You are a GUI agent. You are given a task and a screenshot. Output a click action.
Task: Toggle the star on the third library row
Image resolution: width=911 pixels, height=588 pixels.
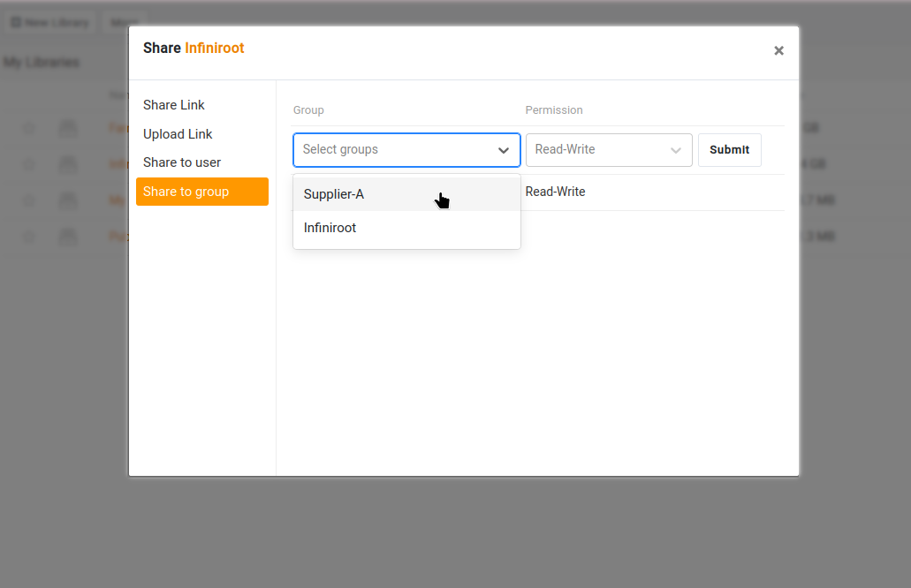point(29,200)
